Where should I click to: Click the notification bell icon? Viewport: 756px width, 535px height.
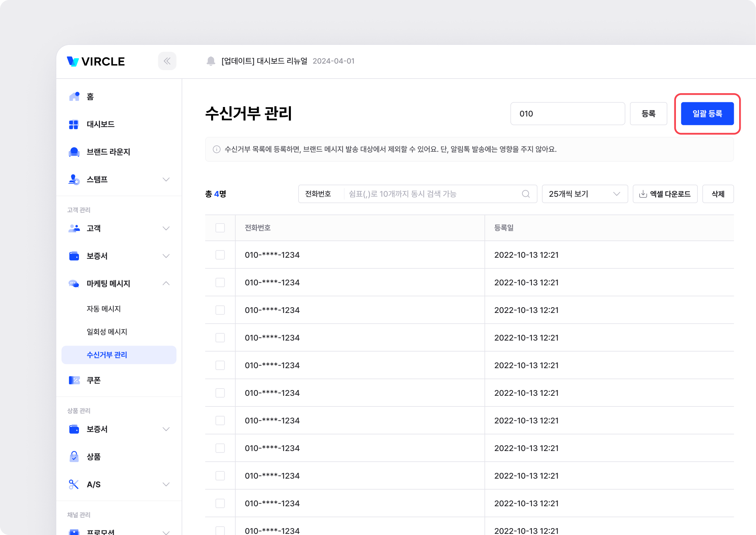(x=211, y=61)
